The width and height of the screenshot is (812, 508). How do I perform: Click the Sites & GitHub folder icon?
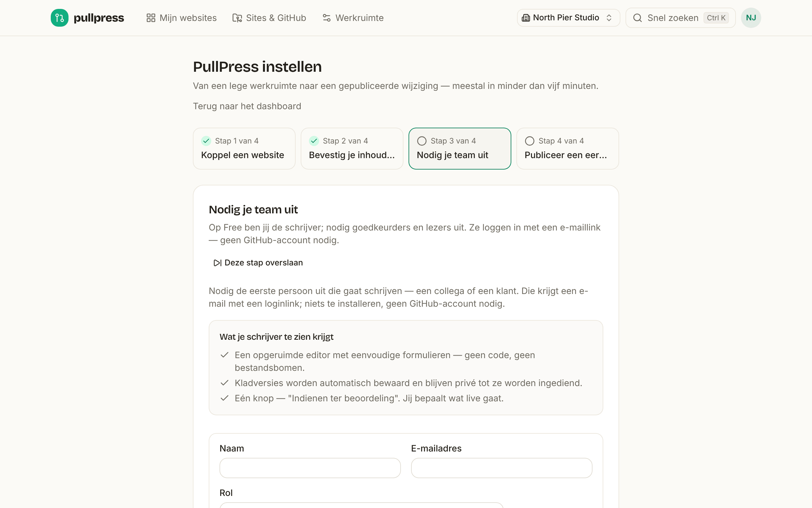[237, 18]
